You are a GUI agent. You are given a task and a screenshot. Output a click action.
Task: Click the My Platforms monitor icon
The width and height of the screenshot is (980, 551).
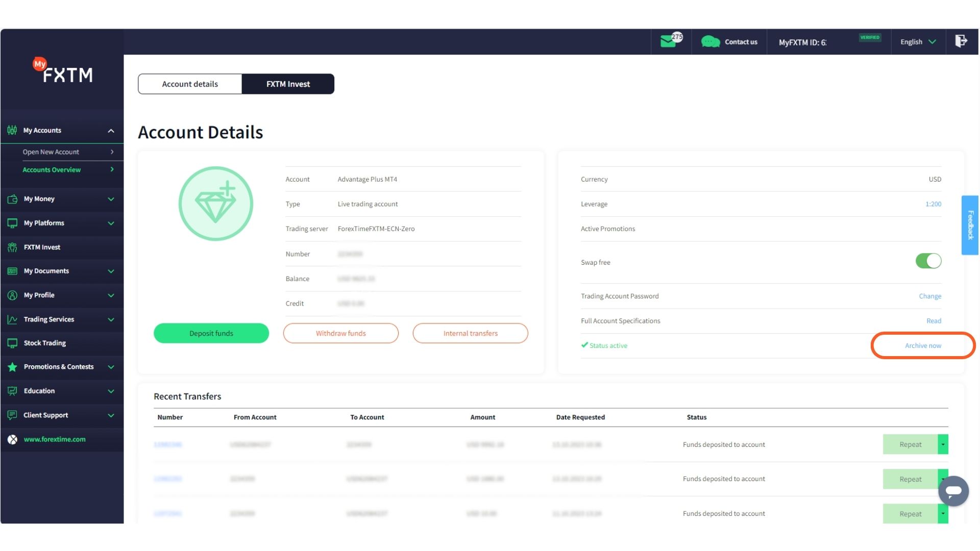(12, 223)
